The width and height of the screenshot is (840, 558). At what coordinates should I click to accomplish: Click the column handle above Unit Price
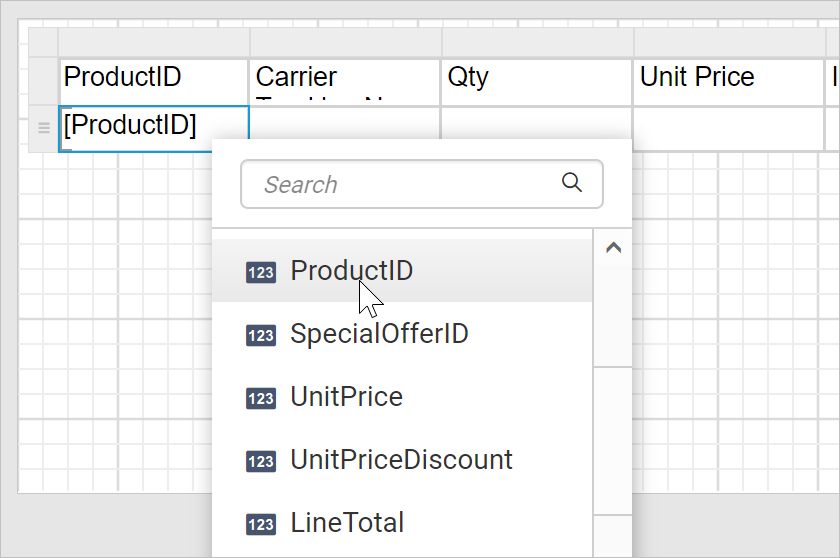pos(729,42)
